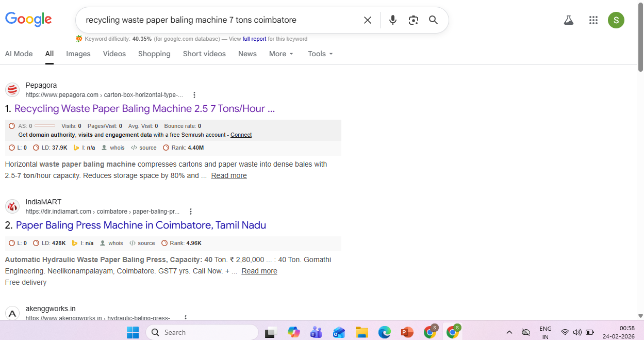This screenshot has height=340, width=644.
Task: Show hidden system tray icons
Action: 509,332
